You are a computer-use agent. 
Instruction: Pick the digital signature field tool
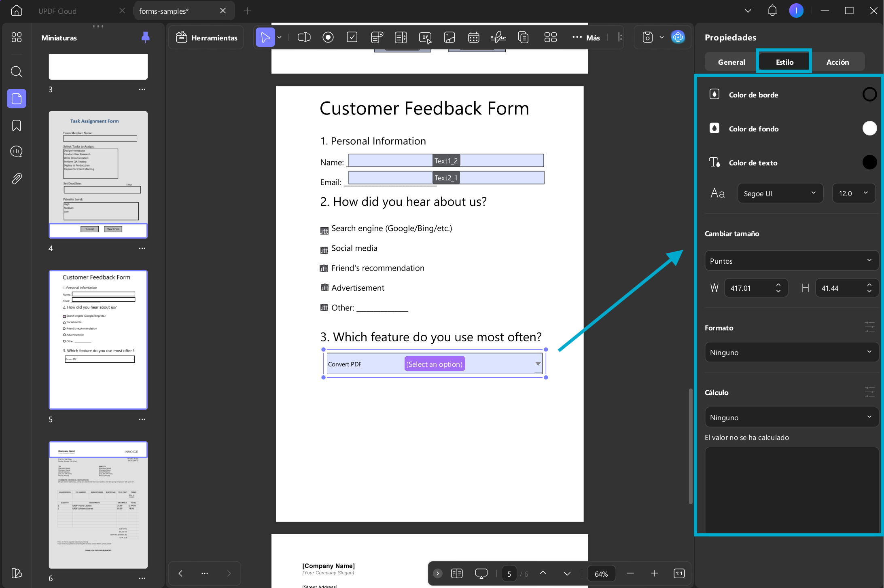click(498, 38)
